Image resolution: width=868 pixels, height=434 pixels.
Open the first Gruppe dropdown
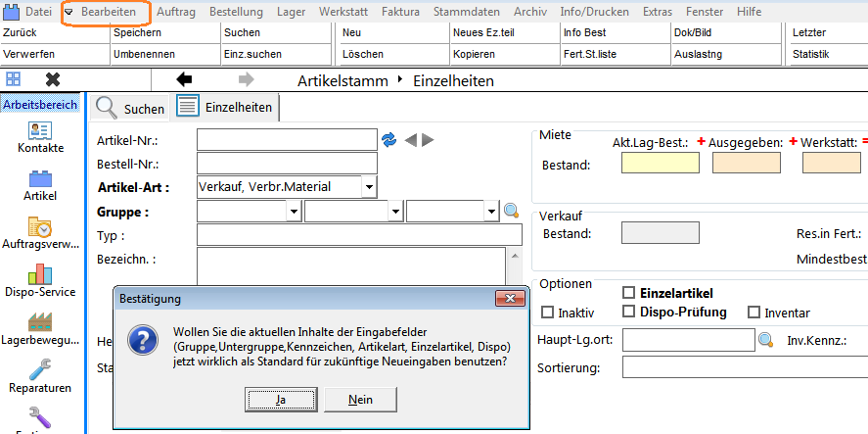[294, 212]
